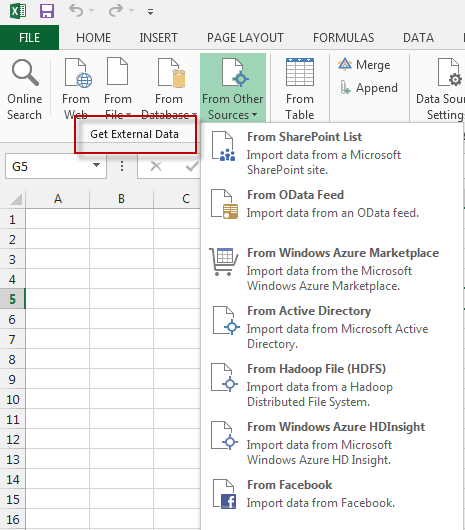Viewport: 465px width, 530px height.
Task: Click the Undo arrow in the Quick Access Toolbar
Action: [x=76, y=10]
